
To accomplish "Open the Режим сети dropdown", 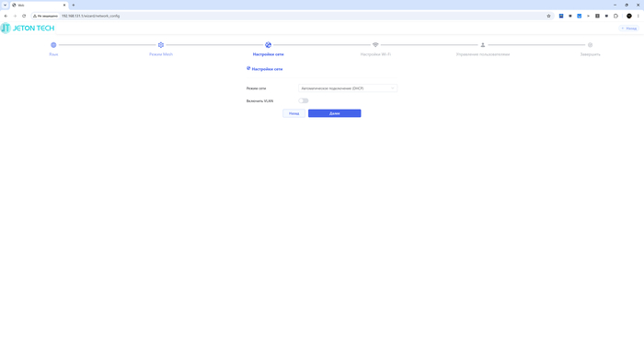I will (348, 88).
